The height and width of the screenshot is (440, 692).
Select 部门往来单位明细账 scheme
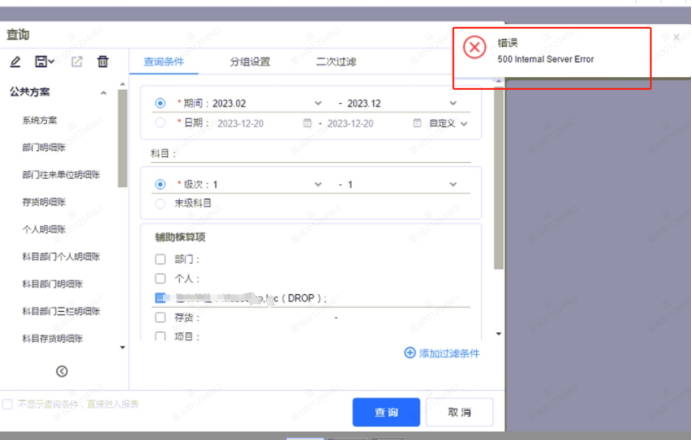[61, 175]
